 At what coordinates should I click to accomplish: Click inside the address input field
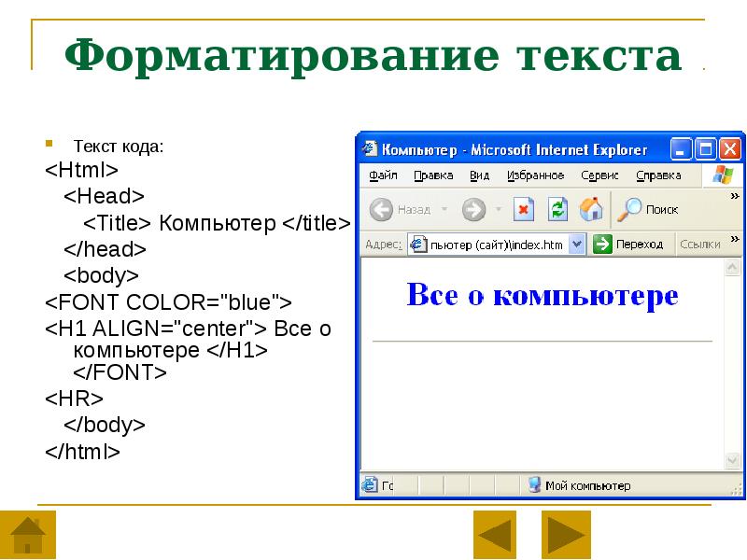click(x=495, y=245)
